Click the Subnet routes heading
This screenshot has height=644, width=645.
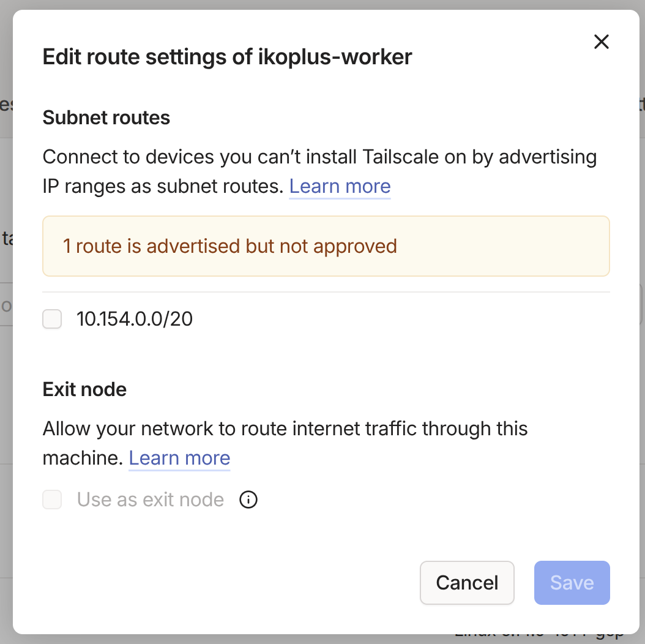106,117
